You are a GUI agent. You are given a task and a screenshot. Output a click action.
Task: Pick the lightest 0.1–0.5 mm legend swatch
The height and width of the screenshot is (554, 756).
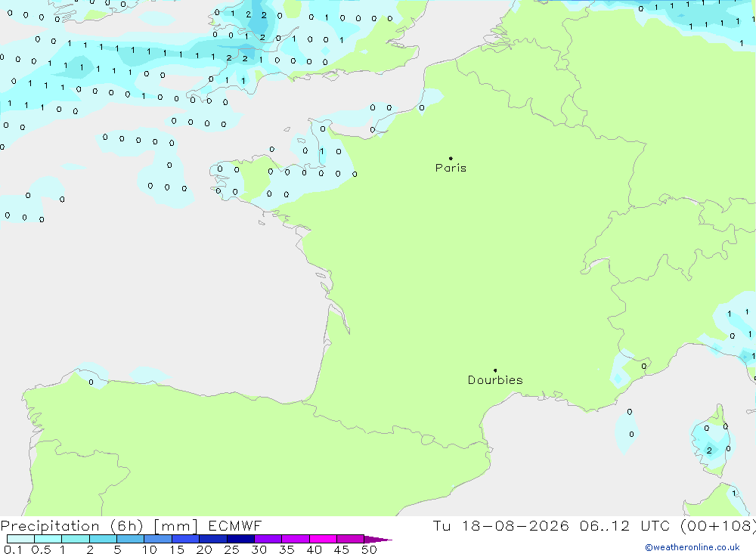[20, 539]
